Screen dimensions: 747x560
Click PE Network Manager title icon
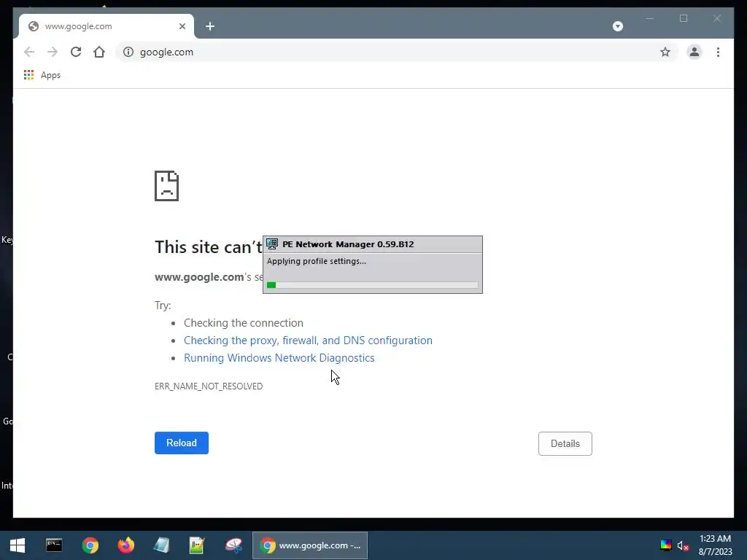click(x=272, y=244)
